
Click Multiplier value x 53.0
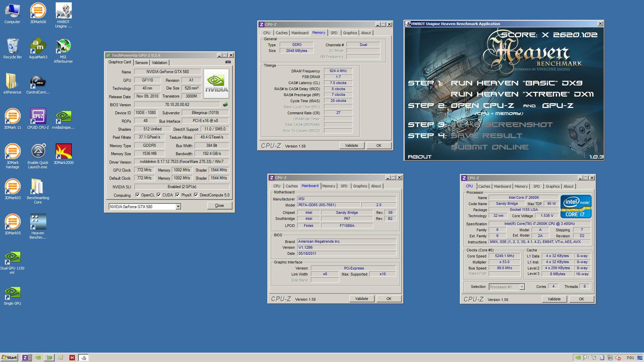tap(504, 262)
